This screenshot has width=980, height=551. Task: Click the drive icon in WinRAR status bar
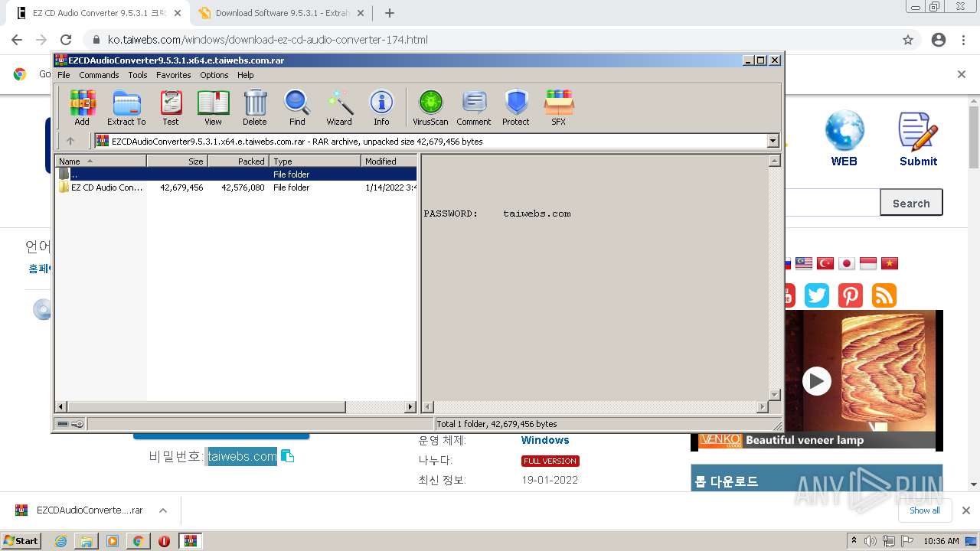click(x=63, y=424)
